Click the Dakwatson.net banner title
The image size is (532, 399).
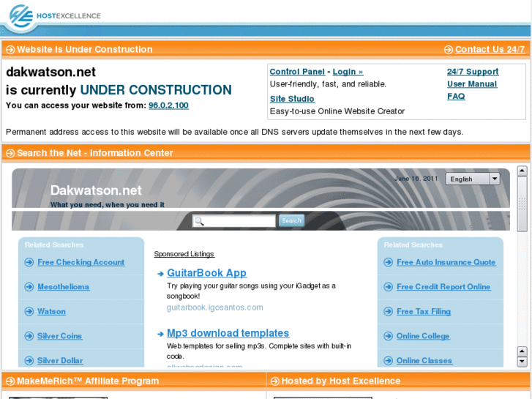click(x=96, y=190)
